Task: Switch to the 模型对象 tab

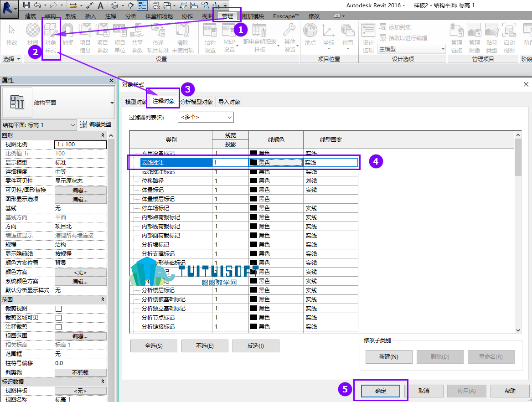Action: (x=136, y=102)
